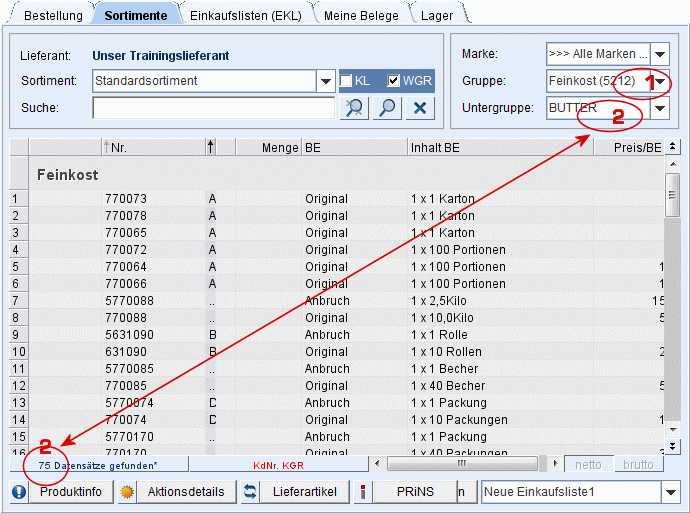Click into the Suche text field
This screenshot has height=513, width=690.
tap(213, 108)
